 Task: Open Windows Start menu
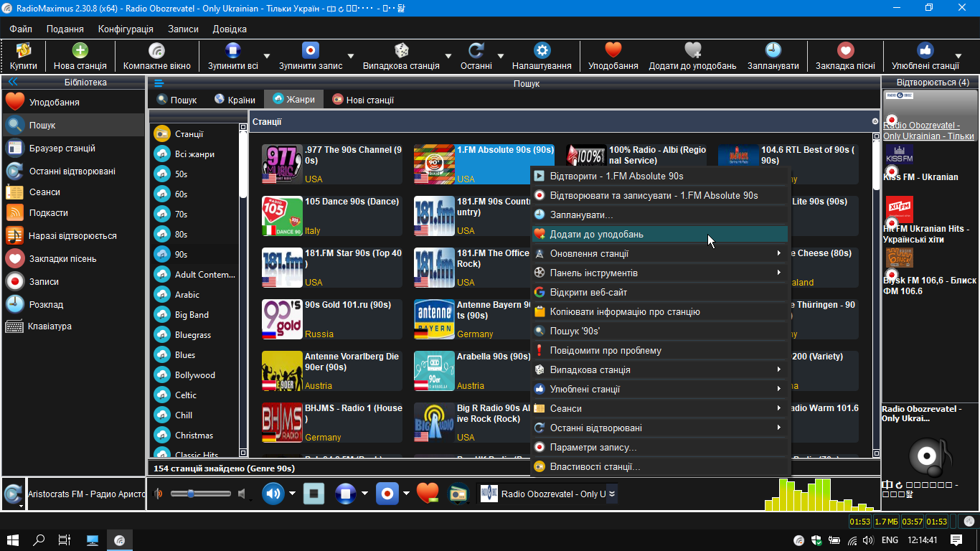coord(13,540)
